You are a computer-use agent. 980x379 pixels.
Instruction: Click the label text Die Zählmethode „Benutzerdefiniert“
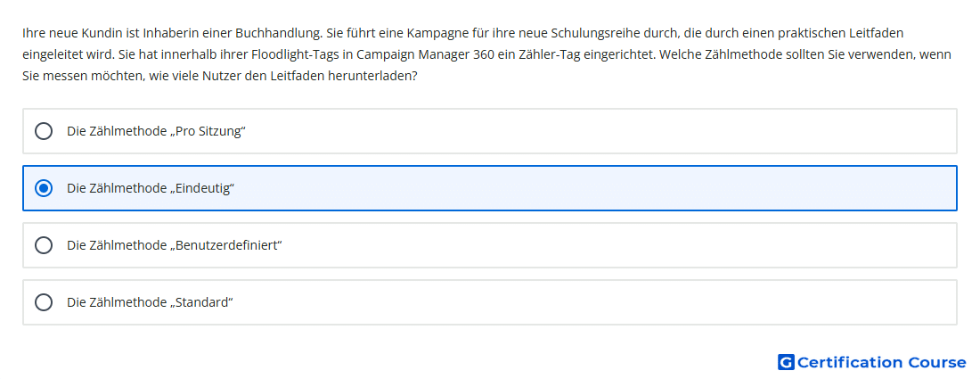click(175, 245)
